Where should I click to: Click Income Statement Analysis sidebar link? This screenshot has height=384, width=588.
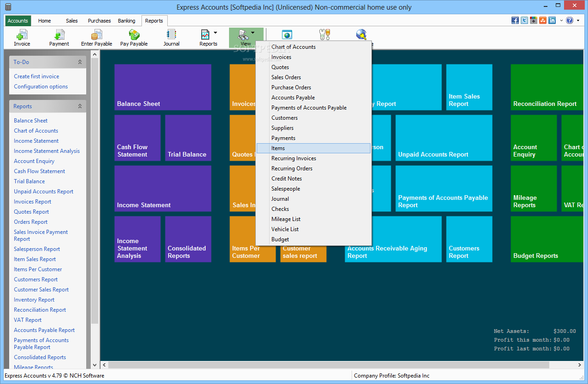coord(47,151)
